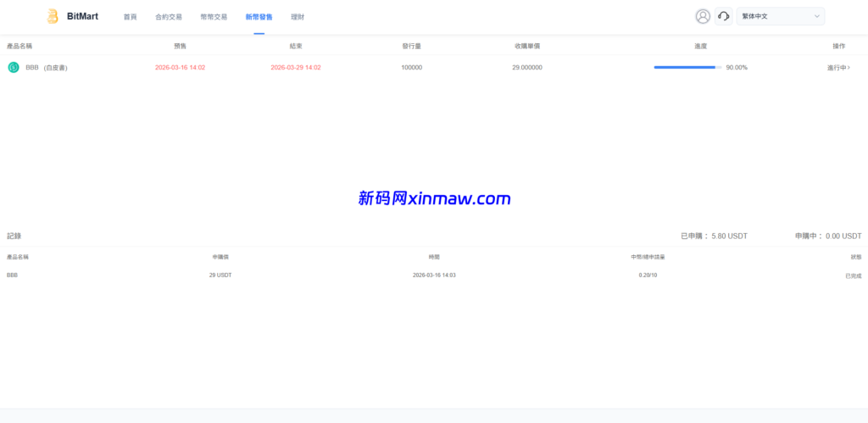Click the 發行量 column header
Image resolution: width=868 pixels, height=423 pixels.
coord(412,46)
